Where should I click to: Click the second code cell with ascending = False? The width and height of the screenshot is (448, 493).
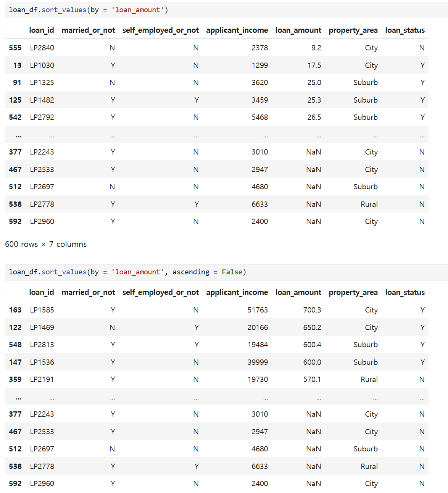226,272
